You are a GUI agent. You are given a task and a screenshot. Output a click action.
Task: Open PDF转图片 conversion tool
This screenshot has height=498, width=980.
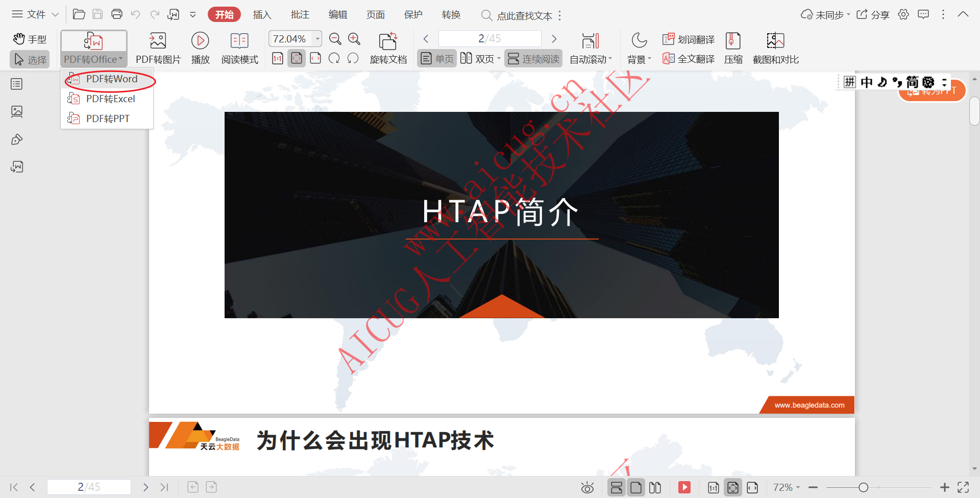click(157, 48)
